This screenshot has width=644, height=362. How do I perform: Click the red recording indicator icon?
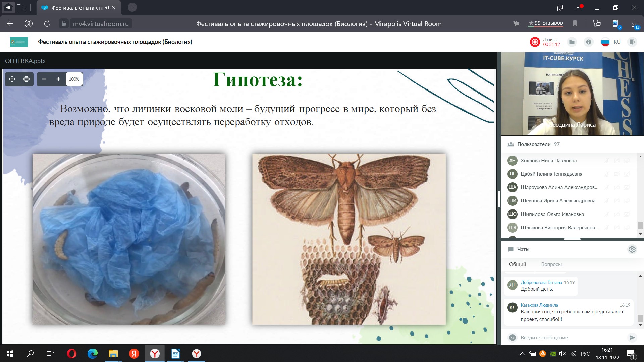click(535, 42)
